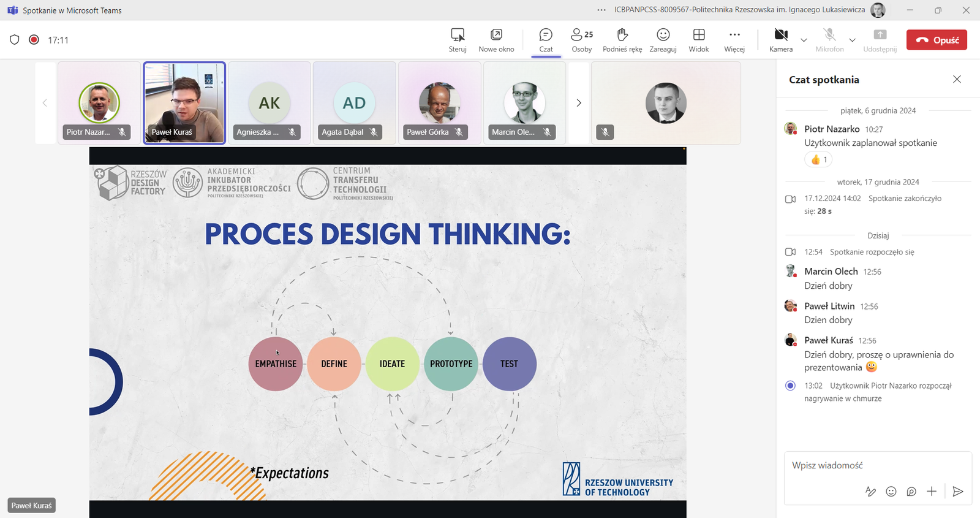
Task: Open the Osoby participants list
Action: (581, 40)
